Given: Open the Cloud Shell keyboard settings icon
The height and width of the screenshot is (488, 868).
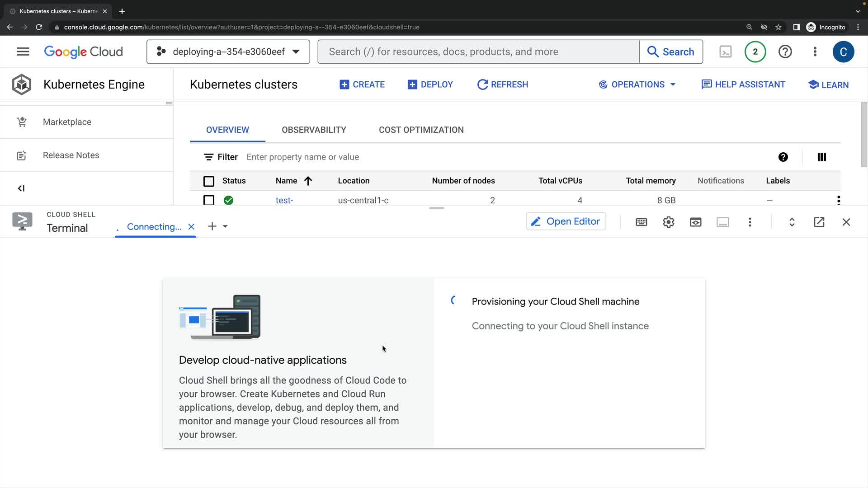Looking at the screenshot, I should (641, 222).
